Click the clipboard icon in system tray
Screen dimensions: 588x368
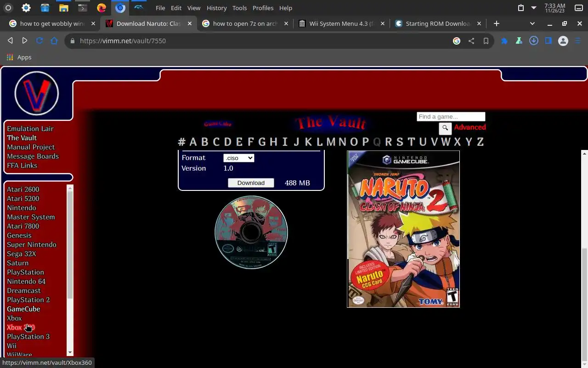tap(520, 8)
